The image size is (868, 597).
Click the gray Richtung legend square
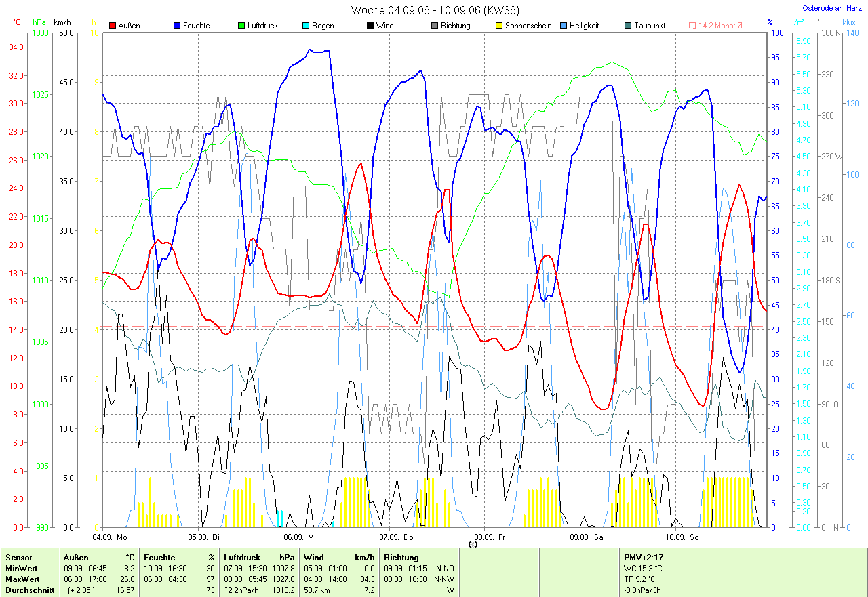(435, 26)
